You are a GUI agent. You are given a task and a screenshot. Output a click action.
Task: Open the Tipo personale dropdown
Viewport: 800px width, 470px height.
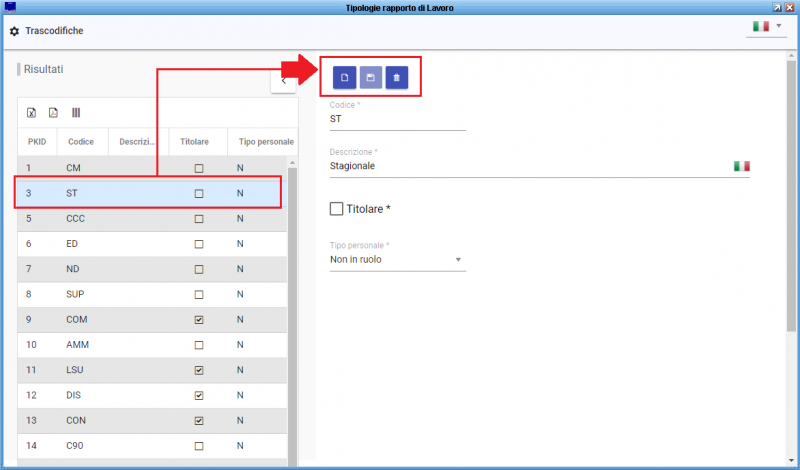(397, 260)
